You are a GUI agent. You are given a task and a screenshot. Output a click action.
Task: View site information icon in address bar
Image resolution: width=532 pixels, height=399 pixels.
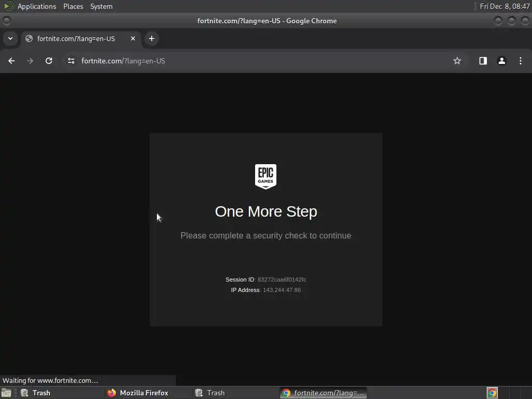71,61
